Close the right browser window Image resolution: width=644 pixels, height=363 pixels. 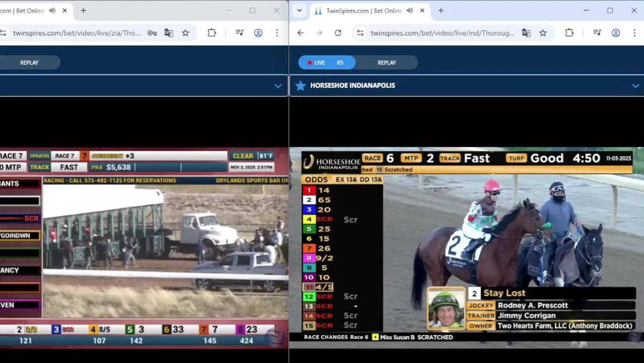coord(633,11)
